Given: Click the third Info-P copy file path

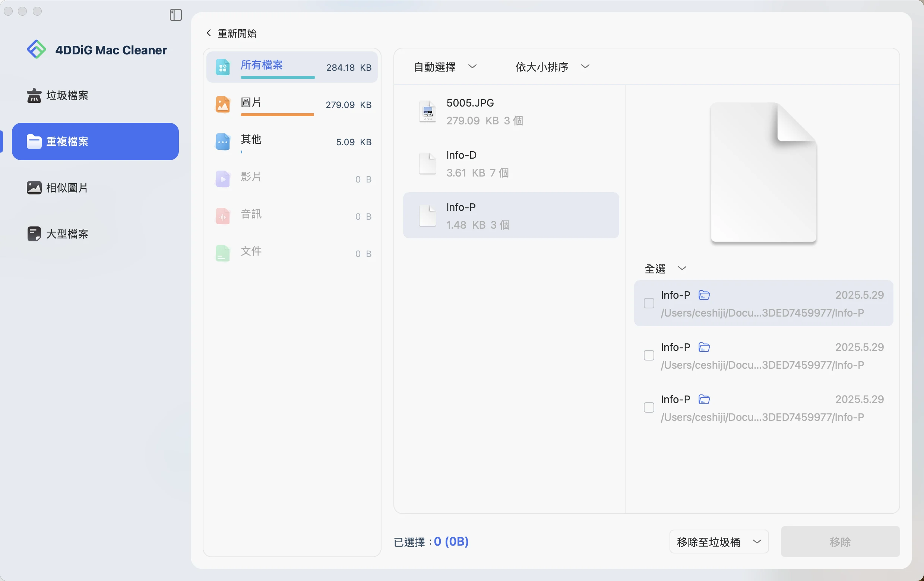Looking at the screenshot, I should 762,417.
